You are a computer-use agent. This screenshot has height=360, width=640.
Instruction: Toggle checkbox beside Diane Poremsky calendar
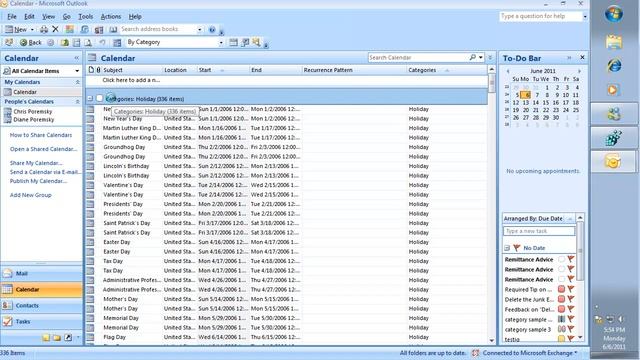tap(7, 120)
